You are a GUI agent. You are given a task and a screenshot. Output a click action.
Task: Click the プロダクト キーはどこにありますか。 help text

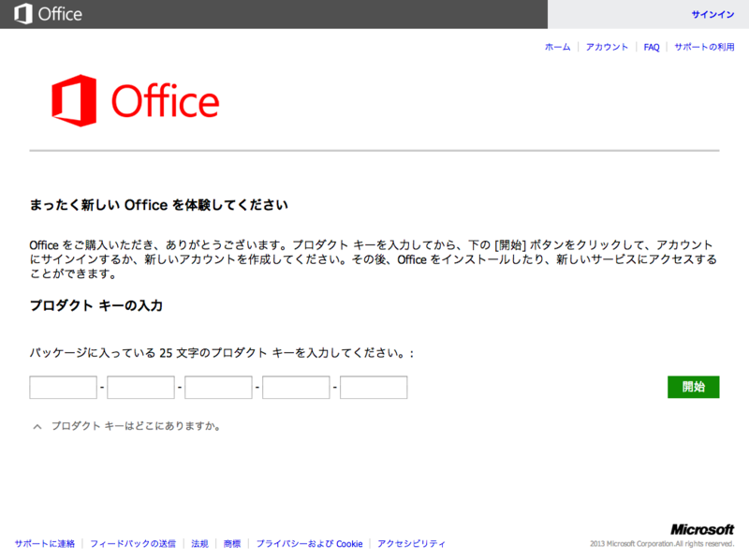point(136,426)
